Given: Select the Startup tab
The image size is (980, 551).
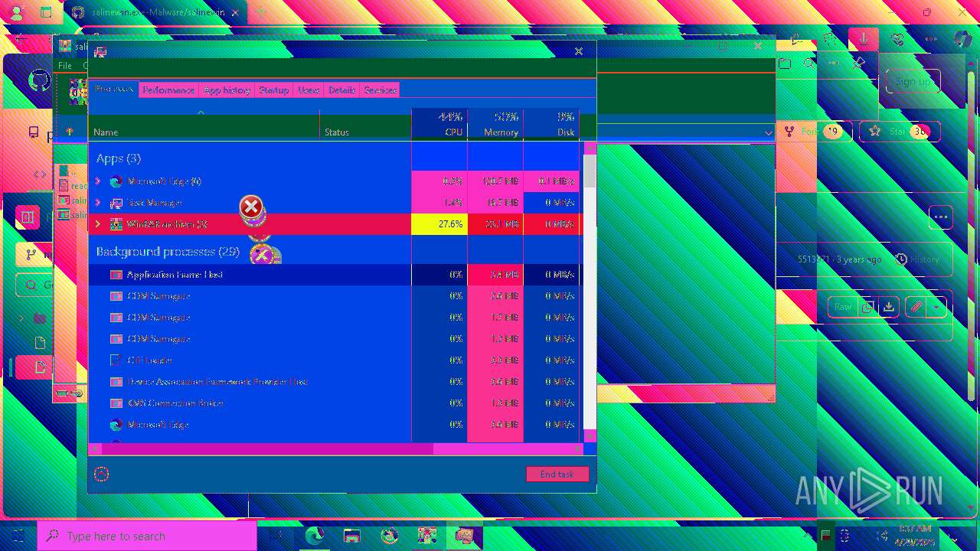Looking at the screenshot, I should pos(273,90).
